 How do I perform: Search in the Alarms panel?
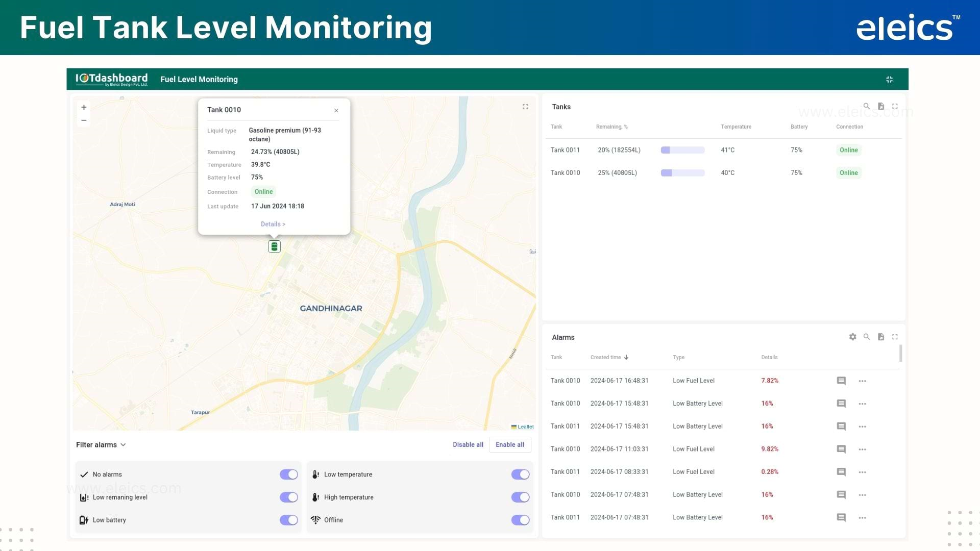click(x=867, y=337)
